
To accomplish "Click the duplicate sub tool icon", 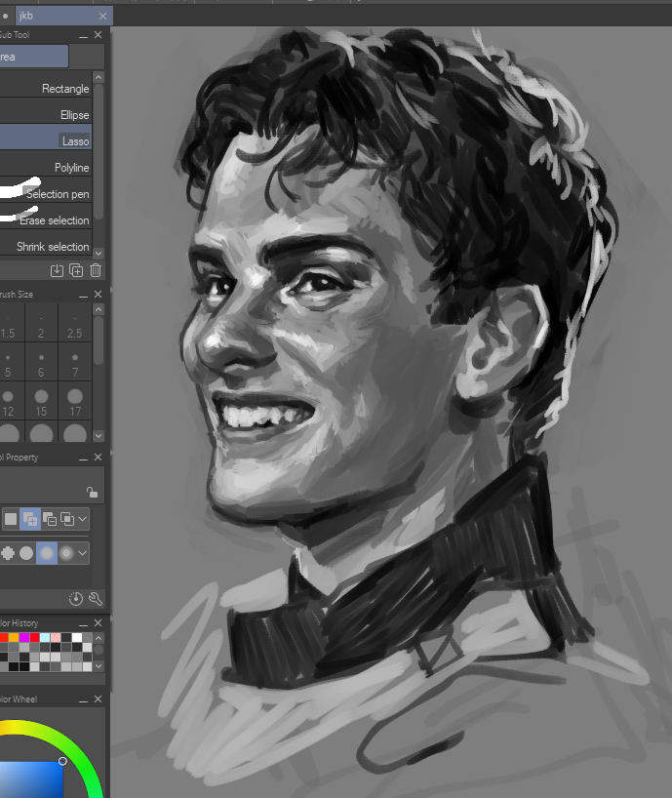I will 76,271.
